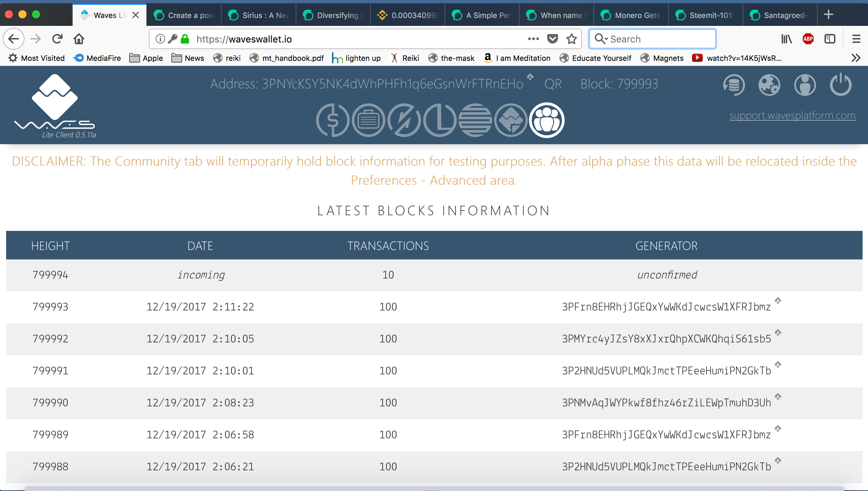Click the power logout icon
Viewport: 868px width, 491px height.
click(840, 84)
